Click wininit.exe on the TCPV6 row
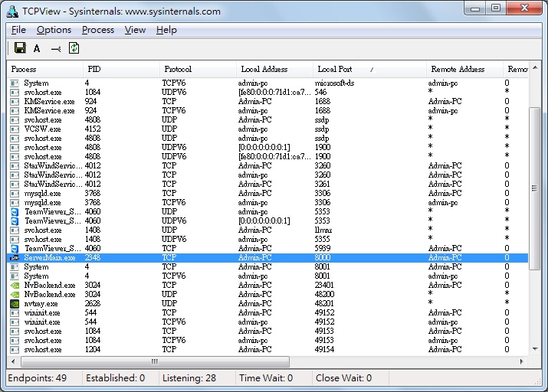The width and height of the screenshot is (548, 392). point(42,322)
